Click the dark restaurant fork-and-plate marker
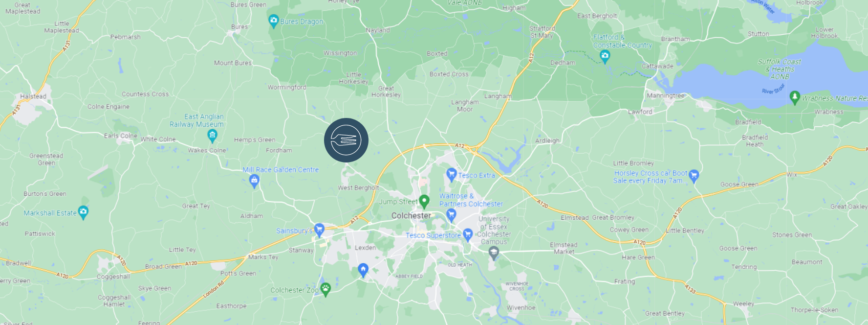868x325 pixels. pyautogui.click(x=346, y=140)
